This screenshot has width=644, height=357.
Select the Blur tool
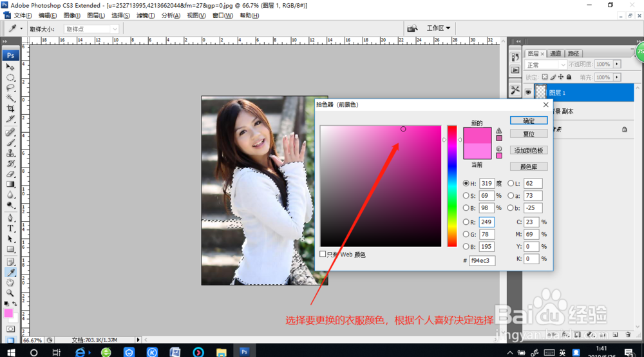[x=10, y=195]
